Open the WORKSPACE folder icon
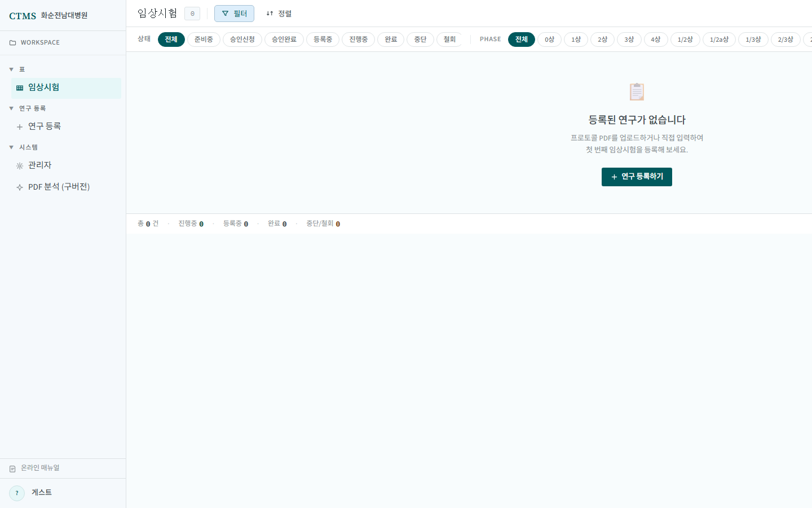The image size is (812, 508). click(x=13, y=43)
